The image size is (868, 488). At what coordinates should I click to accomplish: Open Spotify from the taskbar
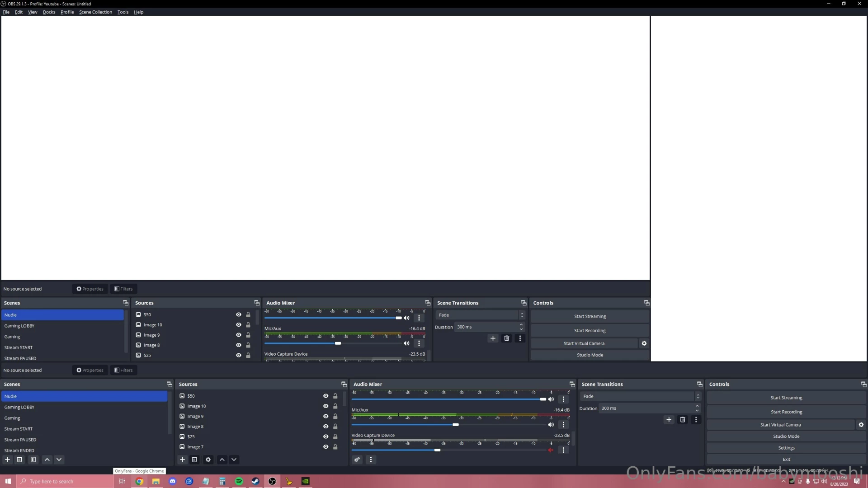click(x=239, y=481)
